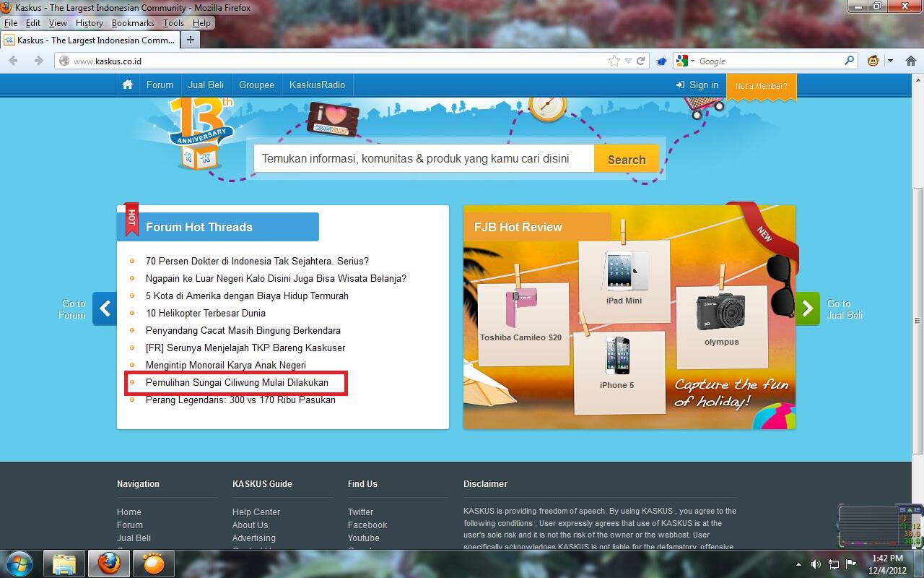Click the Sign in link

697,85
